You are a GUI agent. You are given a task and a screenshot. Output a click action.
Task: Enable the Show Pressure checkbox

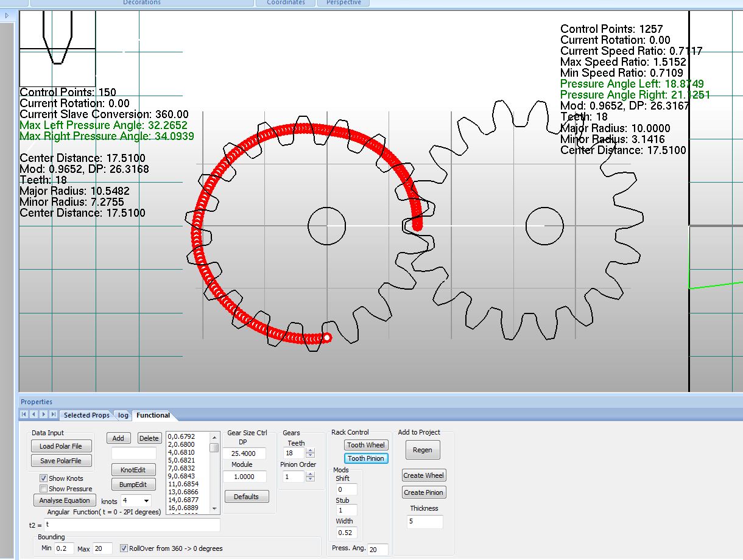click(x=44, y=489)
